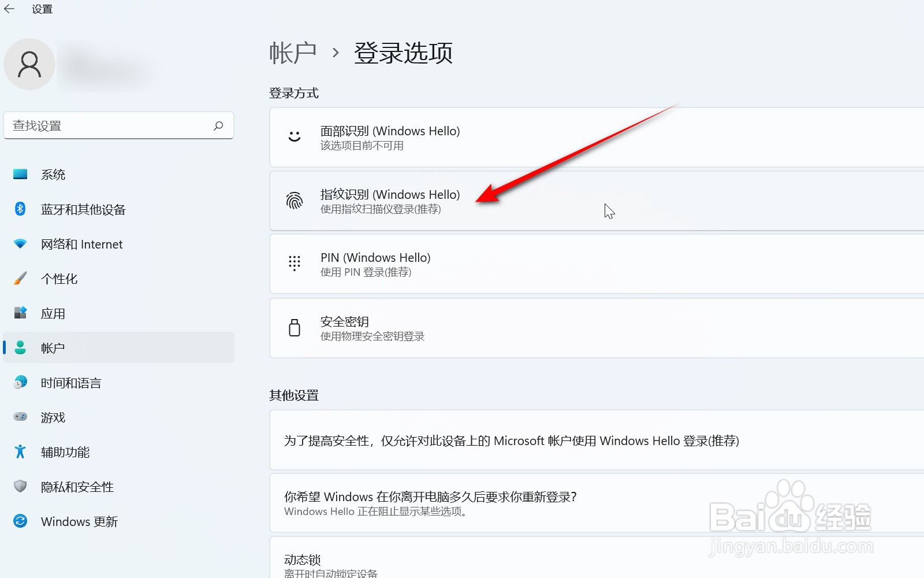
Task: Click Windows Hello 正在阻止显示某些选项 text
Action: click(x=376, y=512)
